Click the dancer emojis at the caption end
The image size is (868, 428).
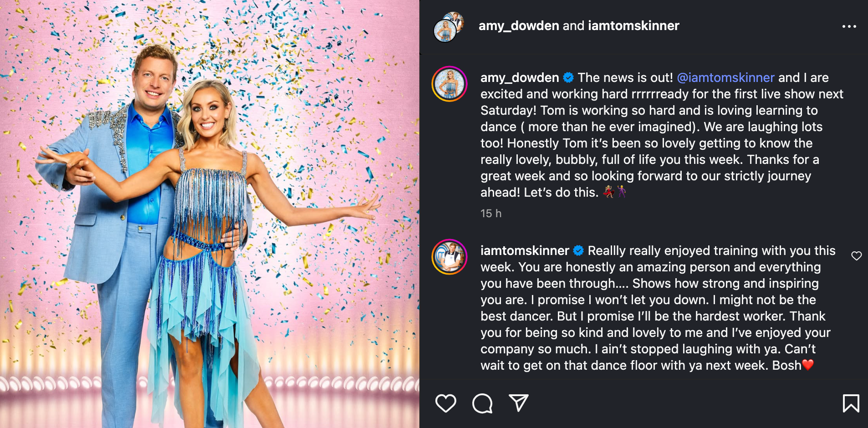(x=617, y=192)
